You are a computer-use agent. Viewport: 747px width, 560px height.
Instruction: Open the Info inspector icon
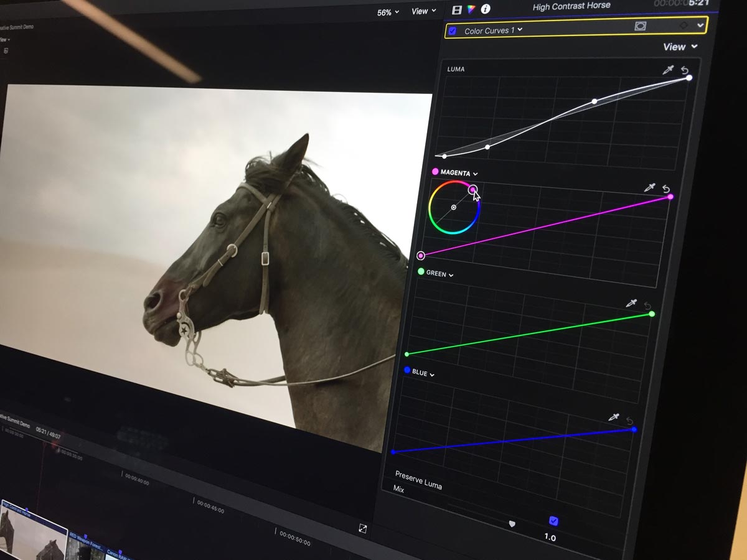tap(486, 9)
